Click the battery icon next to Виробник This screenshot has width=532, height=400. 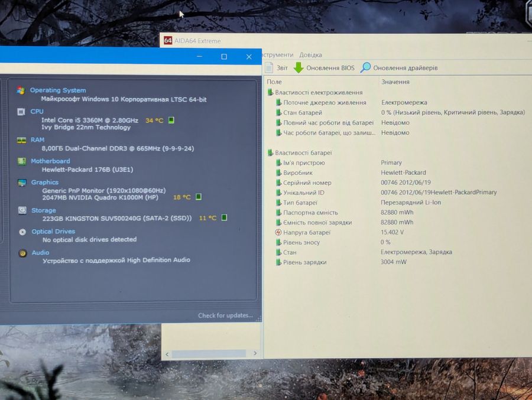point(278,173)
